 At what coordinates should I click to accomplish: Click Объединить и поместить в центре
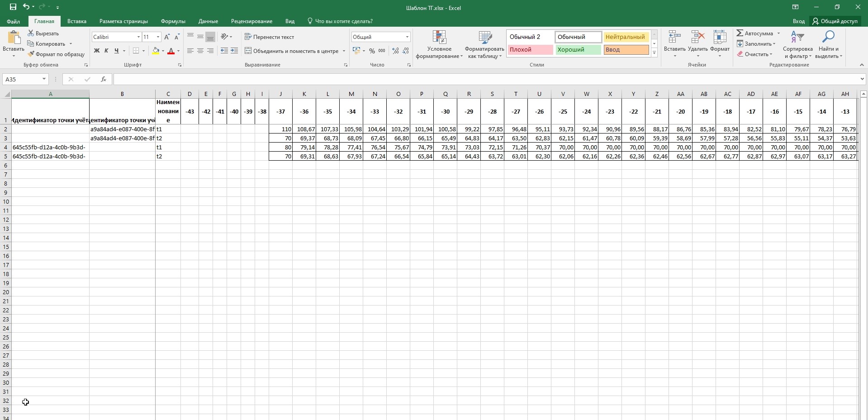pyautogui.click(x=292, y=51)
